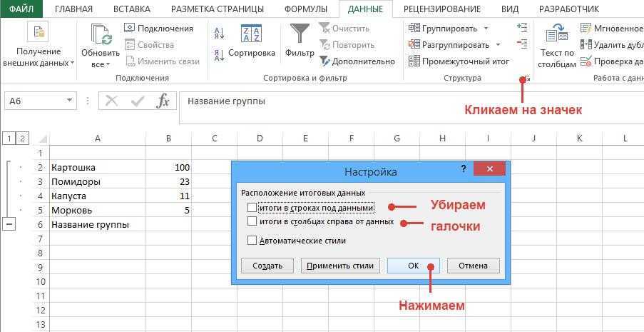The image size is (644, 332).
Task: Collapse the group with minus button
Action: (9, 225)
